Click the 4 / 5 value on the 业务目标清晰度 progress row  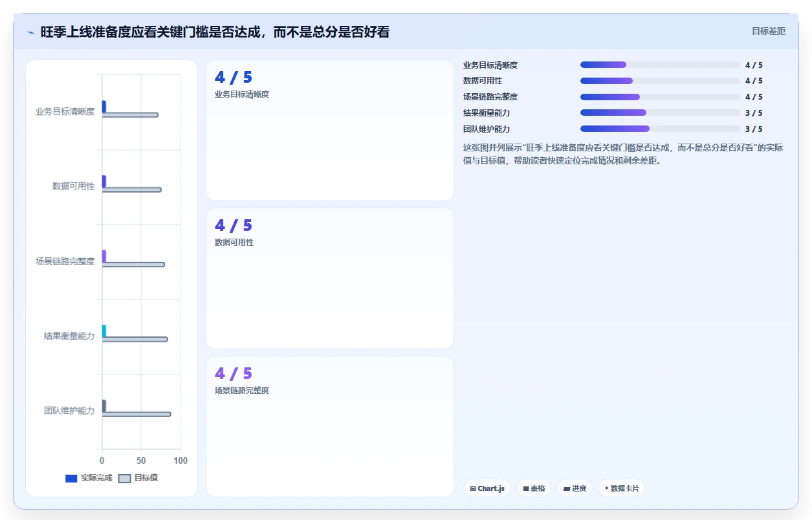point(754,65)
